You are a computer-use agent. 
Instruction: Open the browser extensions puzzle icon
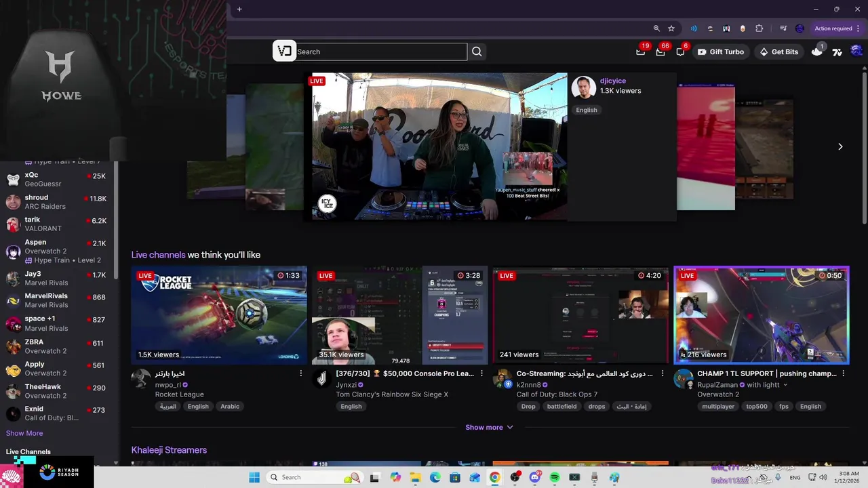[759, 28]
